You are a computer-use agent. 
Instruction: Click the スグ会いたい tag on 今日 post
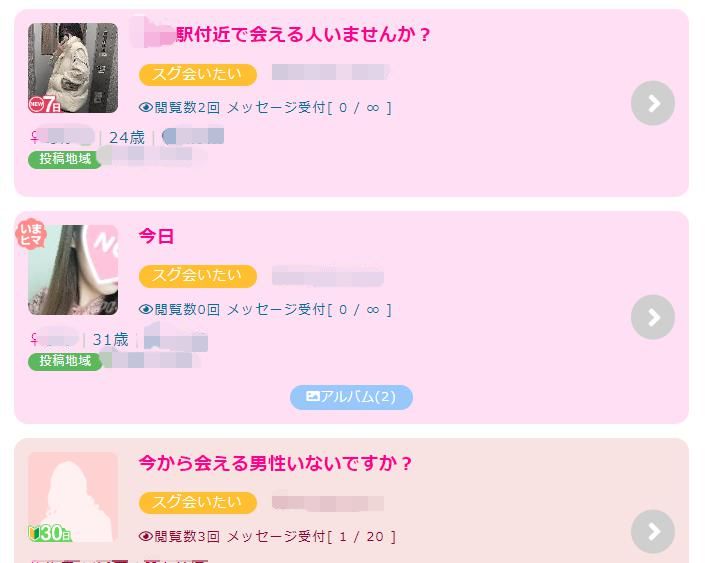pyautogui.click(x=198, y=276)
